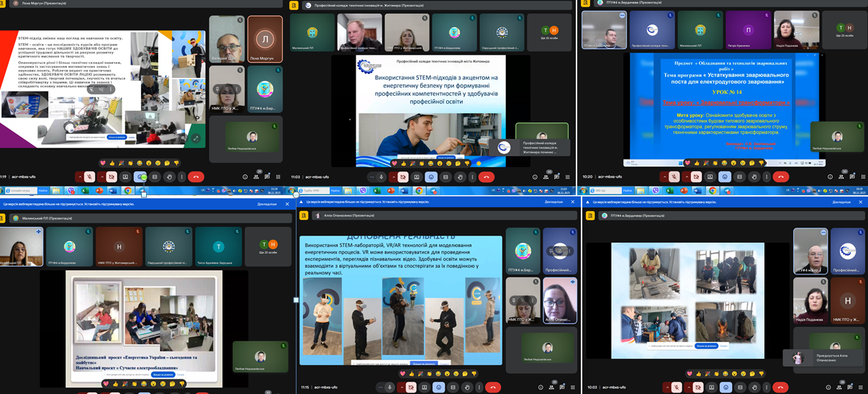Click the present screen button in 11:19 meeting
Viewport: 868px width, 394px height.
tap(125, 177)
